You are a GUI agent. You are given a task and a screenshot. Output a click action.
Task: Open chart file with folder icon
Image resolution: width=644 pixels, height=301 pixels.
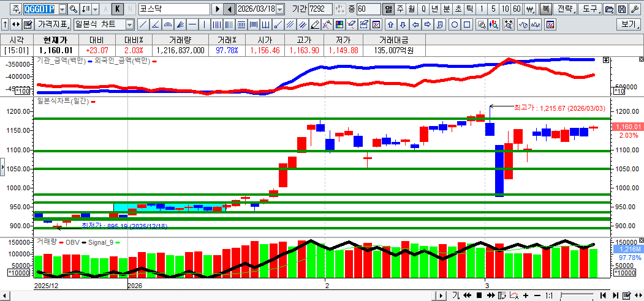(609, 9)
